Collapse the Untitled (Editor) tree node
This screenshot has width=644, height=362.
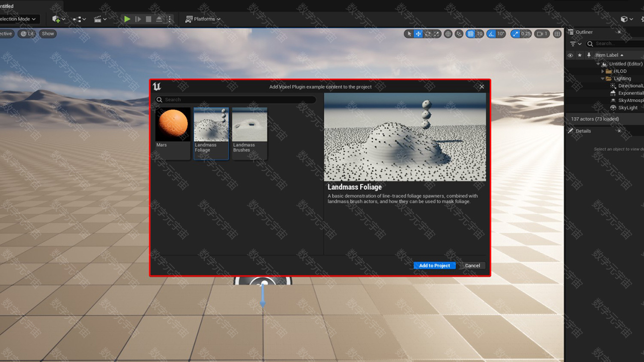[x=598, y=64]
